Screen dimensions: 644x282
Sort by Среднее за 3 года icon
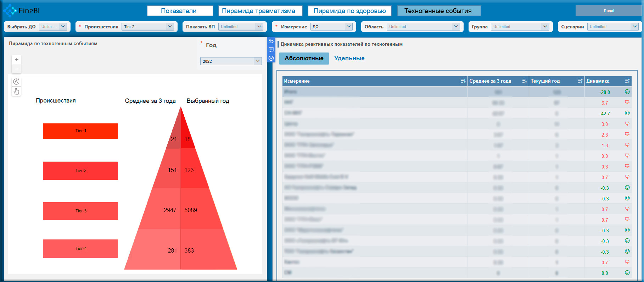[524, 81]
